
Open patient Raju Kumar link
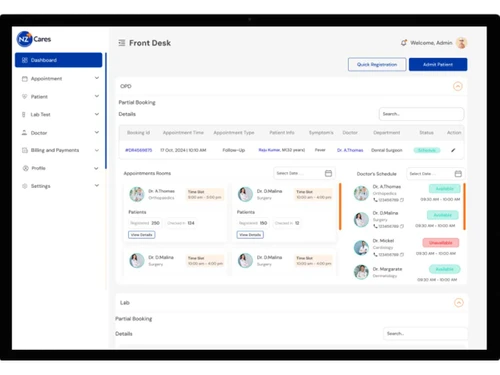269,150
